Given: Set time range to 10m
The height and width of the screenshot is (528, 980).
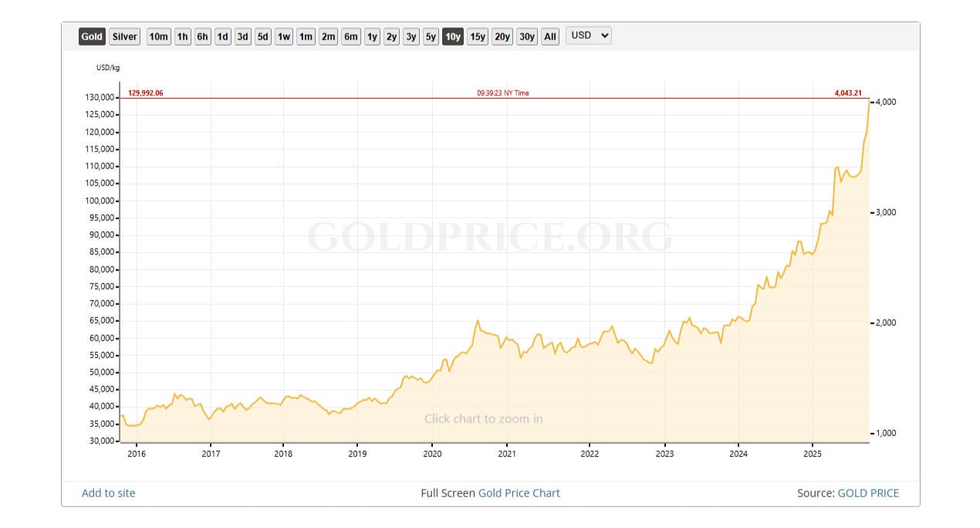Looking at the screenshot, I should pos(158,36).
